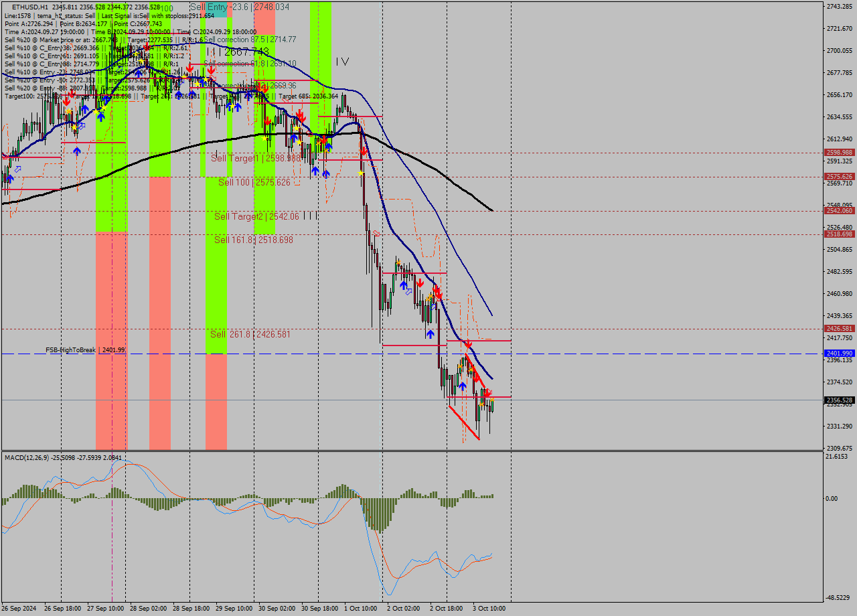
Task: Click the 2482.595 price scale value
Action: click(839, 272)
